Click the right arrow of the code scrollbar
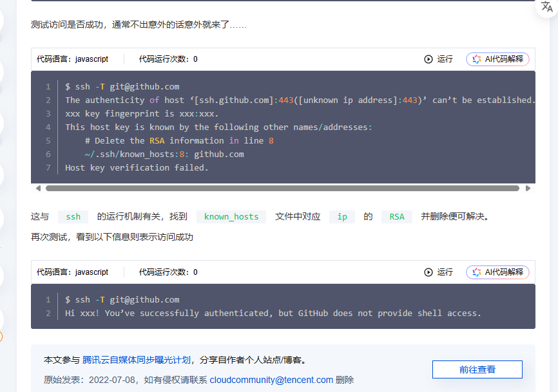The image size is (558, 392). point(528,188)
